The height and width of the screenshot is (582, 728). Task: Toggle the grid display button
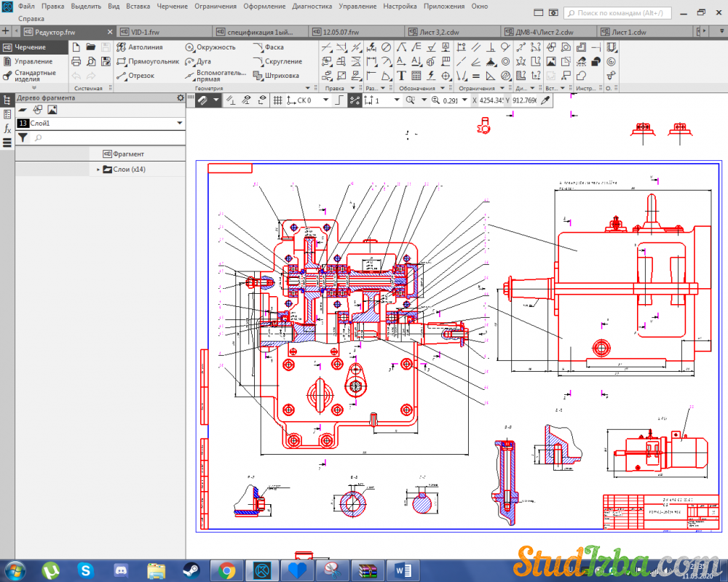click(x=277, y=100)
